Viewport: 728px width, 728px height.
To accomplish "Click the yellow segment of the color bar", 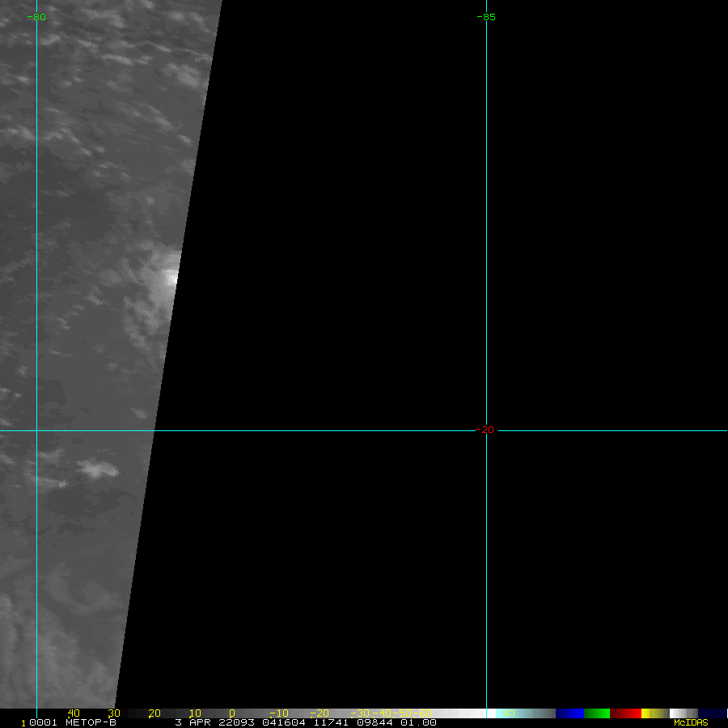I will 647,713.
